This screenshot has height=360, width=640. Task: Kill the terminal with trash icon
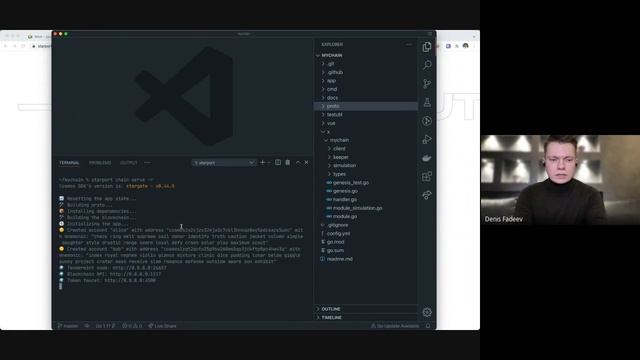288,162
